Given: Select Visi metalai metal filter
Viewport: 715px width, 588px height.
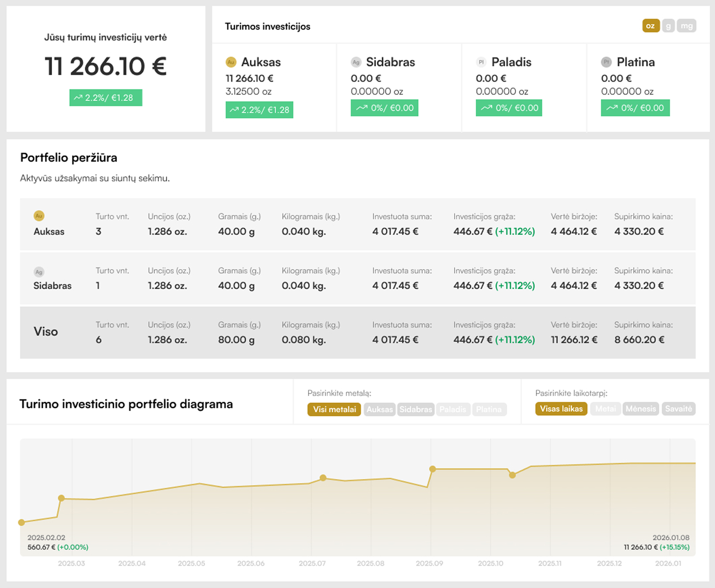Looking at the screenshot, I should click(334, 409).
